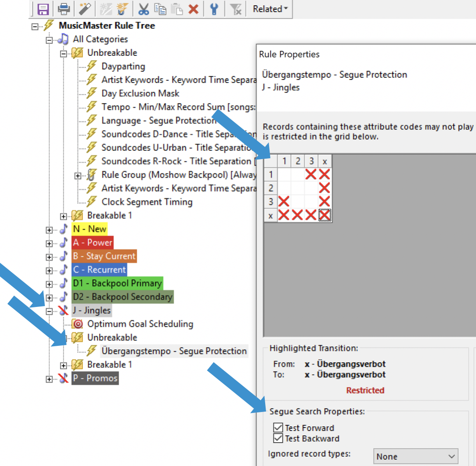The height and width of the screenshot is (466, 476).
Task: Click the target icon of Optimum Goal Scheduling
Action: [x=78, y=324]
